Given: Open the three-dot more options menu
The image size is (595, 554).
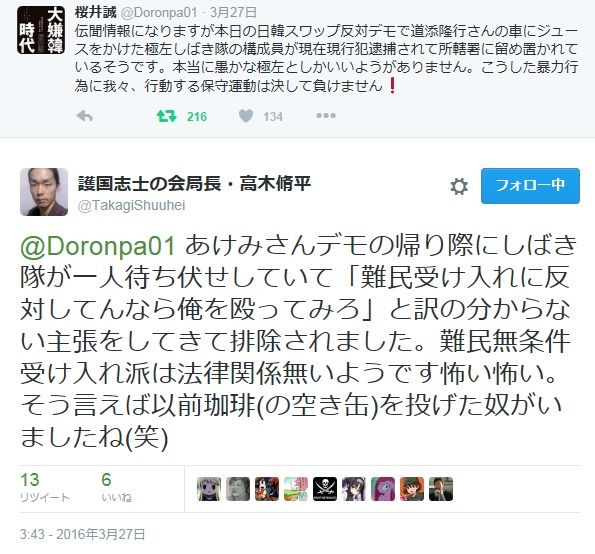Looking at the screenshot, I should point(326,115).
